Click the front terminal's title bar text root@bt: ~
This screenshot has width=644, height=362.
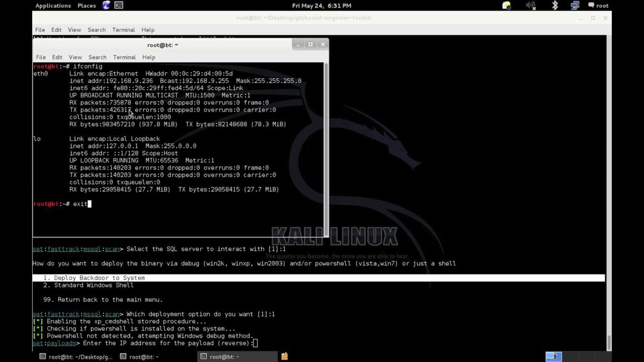pyautogui.click(x=163, y=45)
